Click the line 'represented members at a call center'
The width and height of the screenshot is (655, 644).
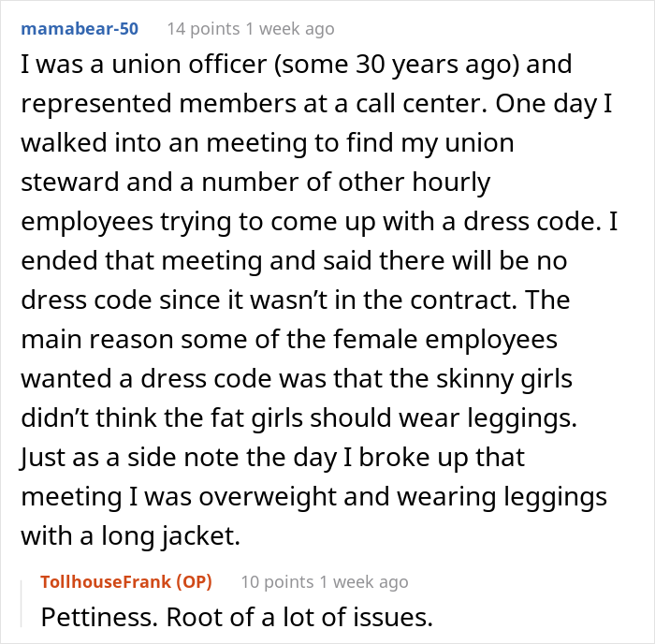[x=316, y=104]
